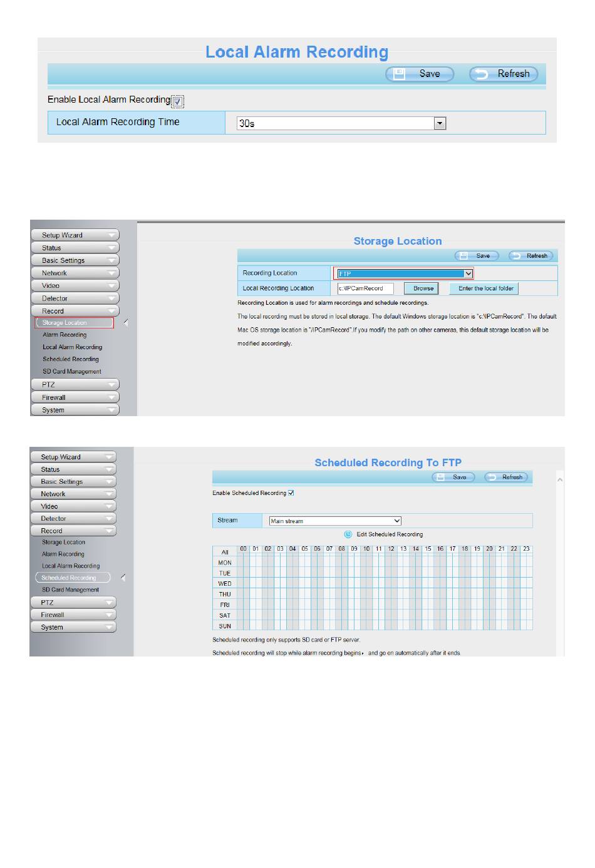
Task: Expand Status menu in Storage Location sidebar
Action: 75,248
